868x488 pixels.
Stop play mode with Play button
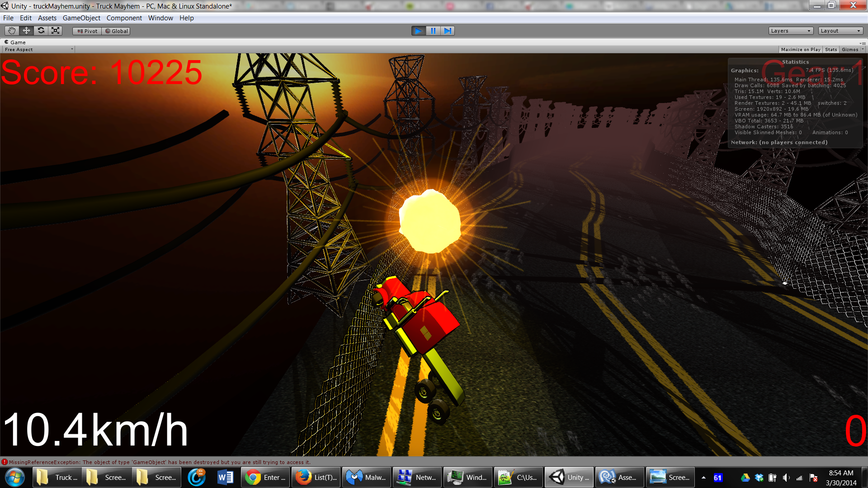[x=418, y=31]
